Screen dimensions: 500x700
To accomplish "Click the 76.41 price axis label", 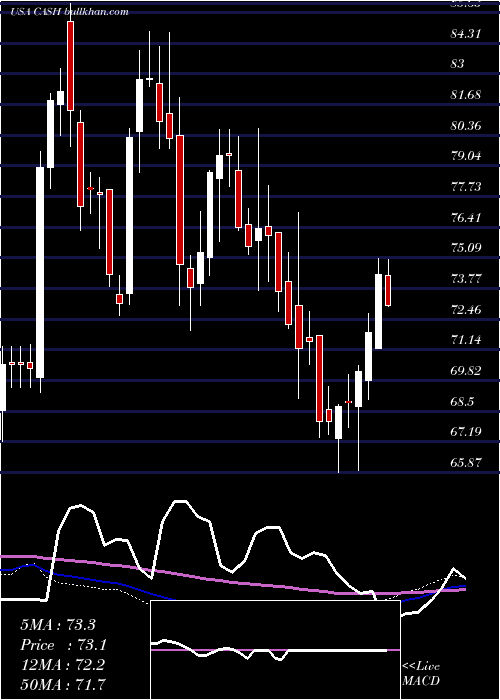I will tap(466, 217).
